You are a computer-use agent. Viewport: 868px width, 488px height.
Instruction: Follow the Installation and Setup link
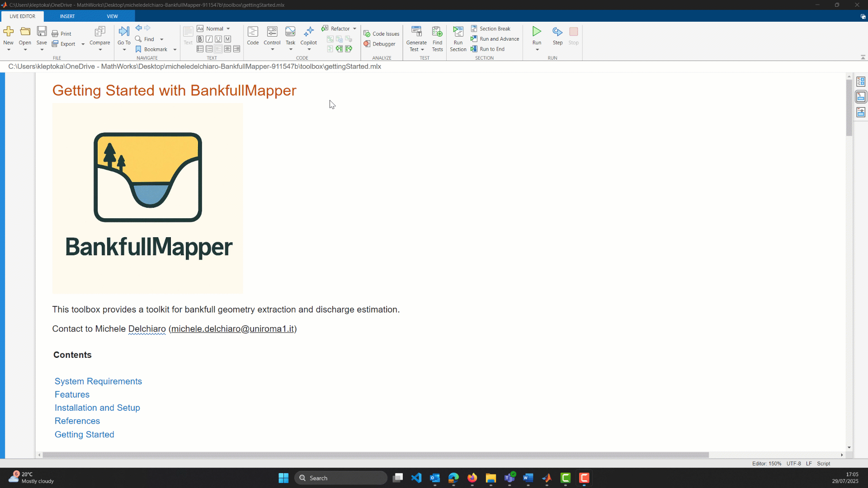click(97, 408)
